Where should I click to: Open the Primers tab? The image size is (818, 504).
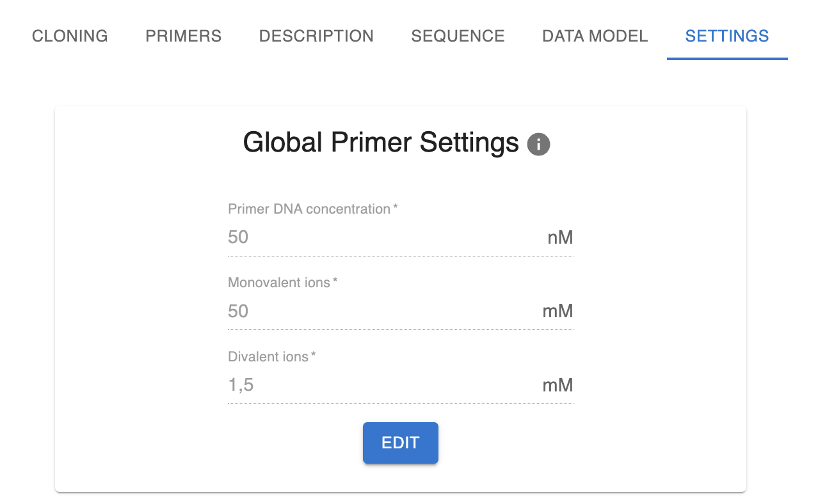(x=183, y=36)
